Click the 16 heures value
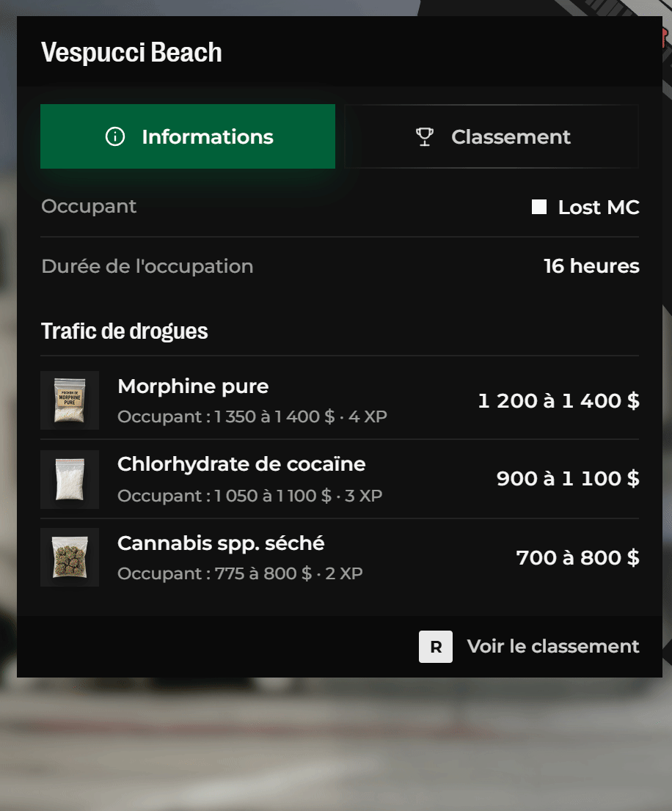The image size is (672, 811). coord(591,266)
